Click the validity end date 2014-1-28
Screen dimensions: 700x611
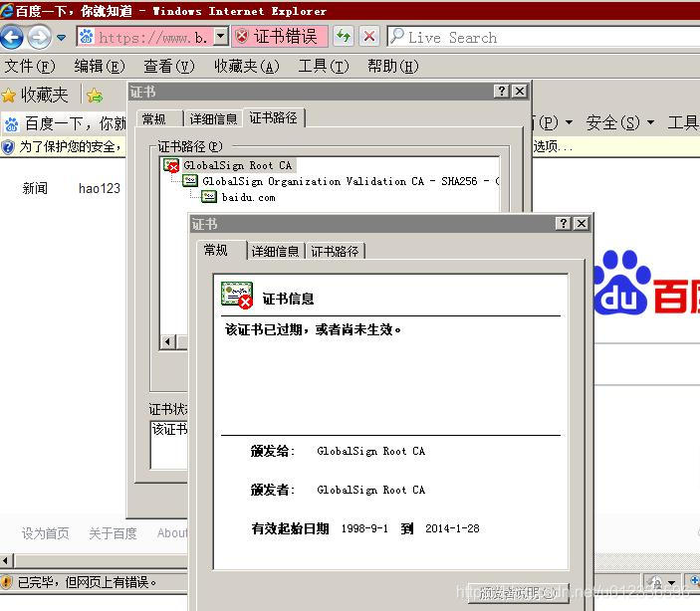click(x=452, y=528)
